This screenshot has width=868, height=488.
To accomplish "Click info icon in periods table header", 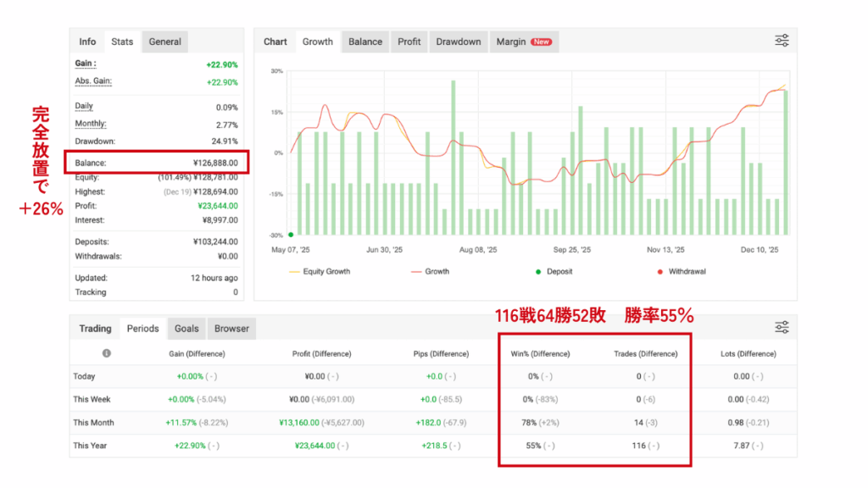I will coord(107,353).
